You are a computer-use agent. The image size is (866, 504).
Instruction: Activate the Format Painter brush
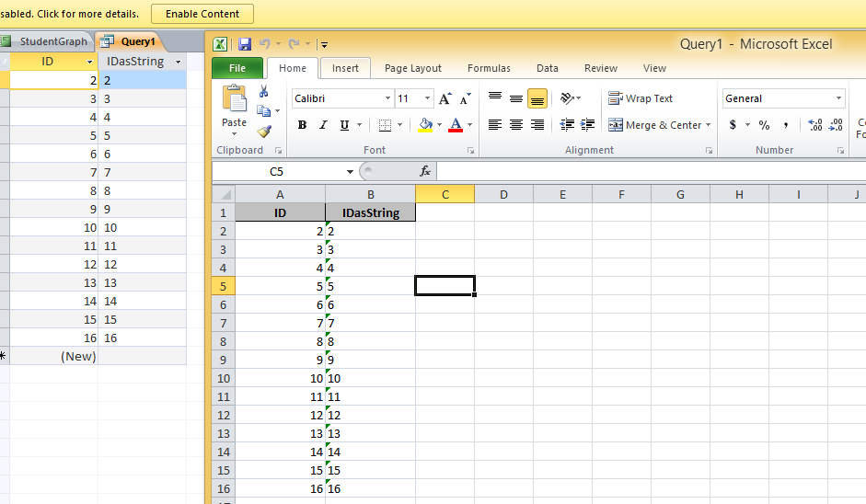264,132
